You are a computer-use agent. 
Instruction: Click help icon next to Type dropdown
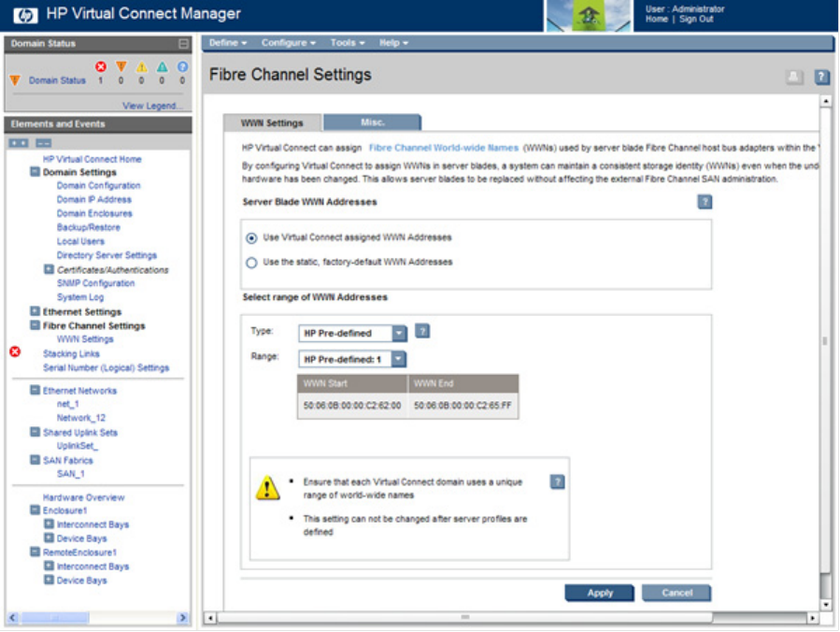pyautogui.click(x=422, y=331)
